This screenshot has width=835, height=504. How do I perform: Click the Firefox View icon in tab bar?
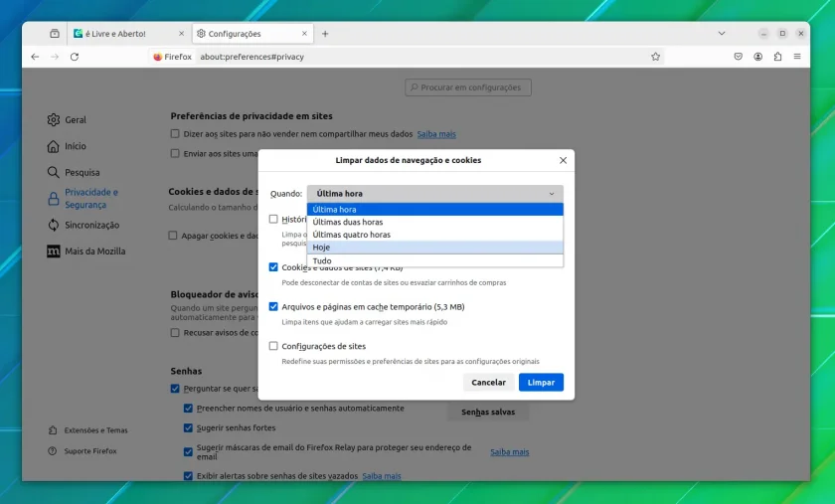pyautogui.click(x=55, y=34)
